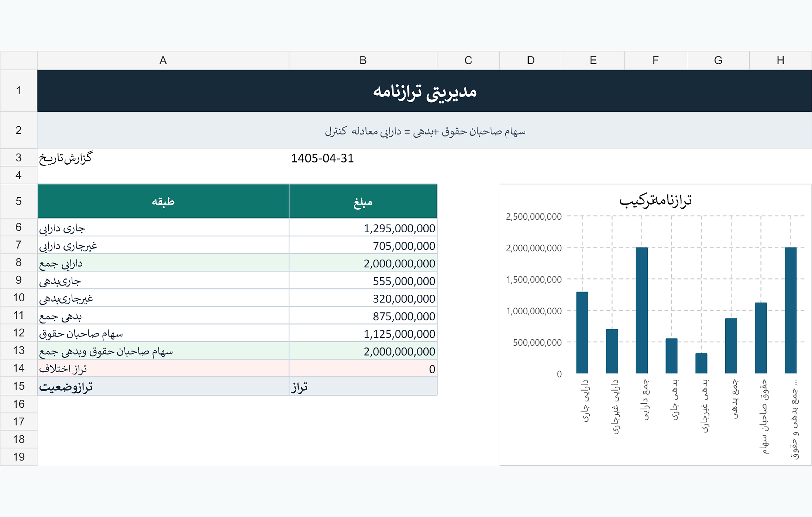The image size is (812, 517).
Task: Select row 2 header
Action: click(x=18, y=130)
